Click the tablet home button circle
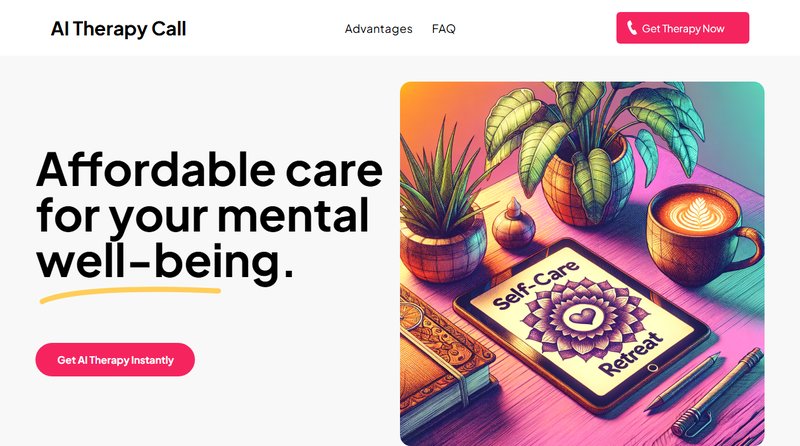 (x=652, y=368)
